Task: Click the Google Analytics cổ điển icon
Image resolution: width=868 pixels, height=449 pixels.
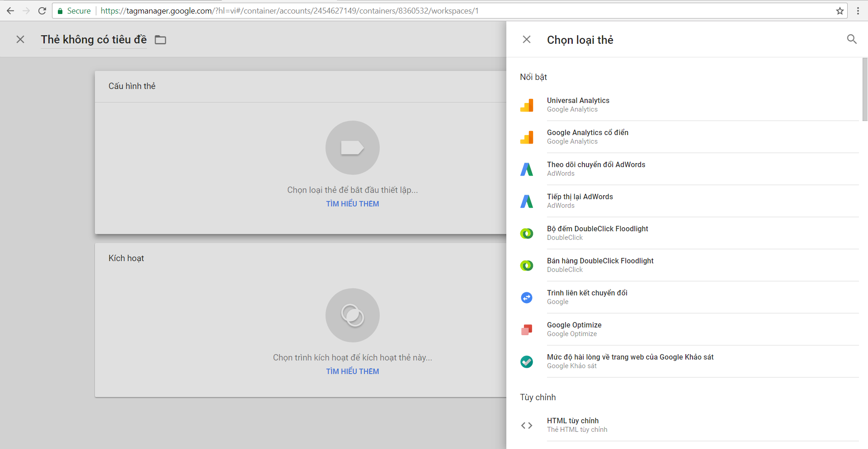Action: 527,137
